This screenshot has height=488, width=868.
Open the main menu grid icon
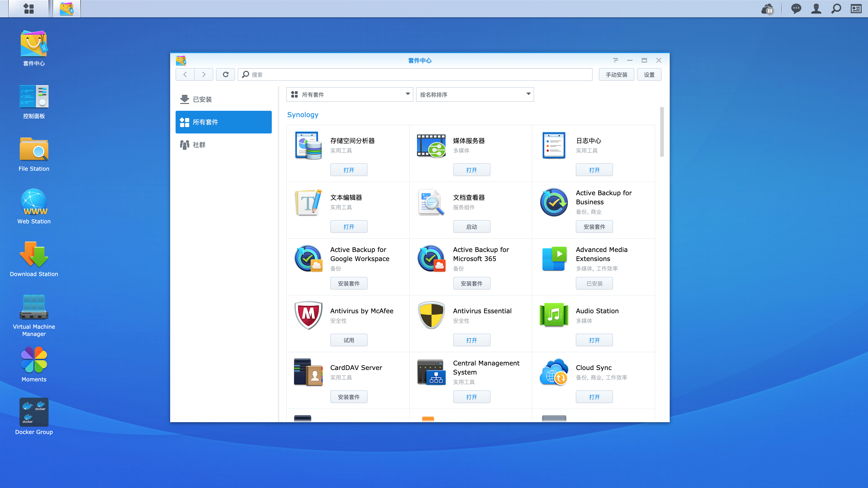tap(29, 9)
